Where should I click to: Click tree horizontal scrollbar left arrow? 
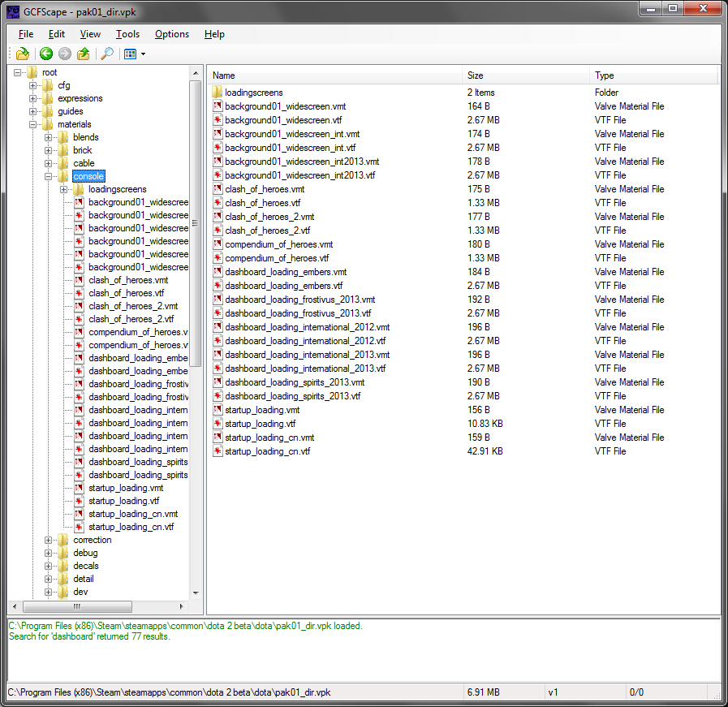(15, 606)
